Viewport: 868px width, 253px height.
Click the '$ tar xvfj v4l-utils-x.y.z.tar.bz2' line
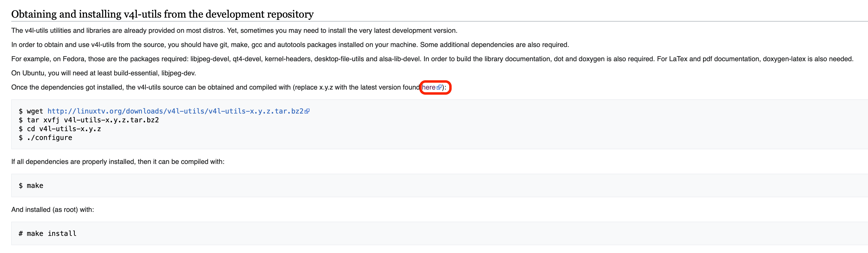tap(89, 120)
